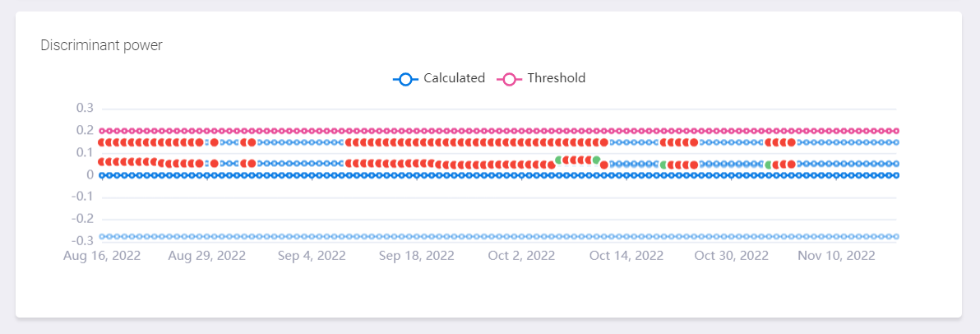Click the -0.3 y-axis value label
The height and width of the screenshot is (334, 980).
point(82,241)
